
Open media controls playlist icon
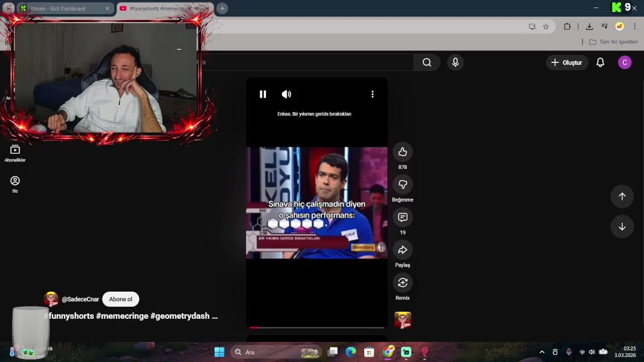tap(604, 27)
